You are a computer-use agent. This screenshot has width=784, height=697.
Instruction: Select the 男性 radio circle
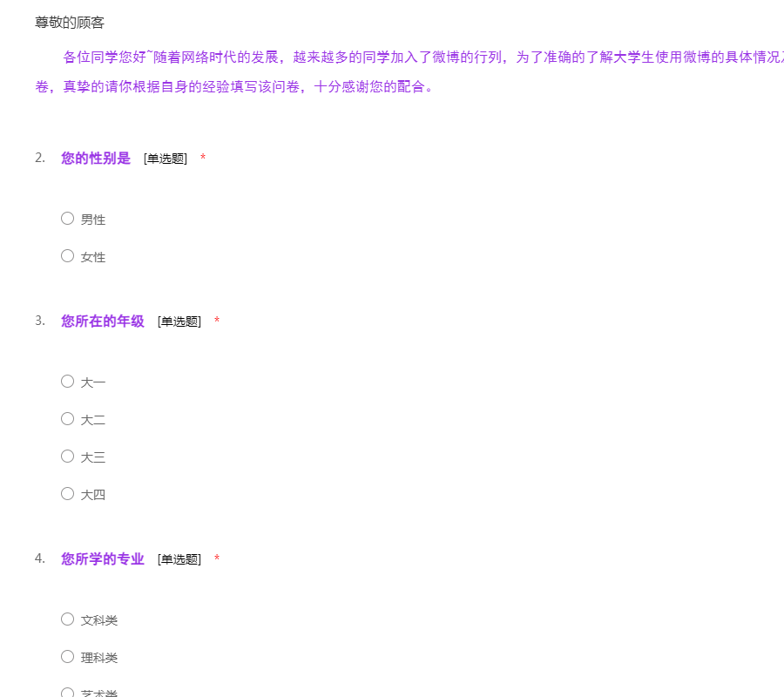(x=67, y=219)
